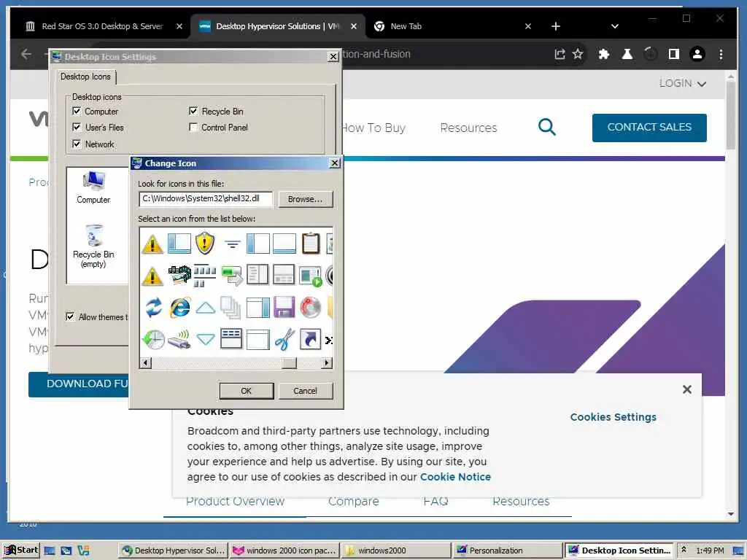This screenshot has height=560, width=747.
Task: Toggle Chrome side panel icon
Action: coord(673,54)
